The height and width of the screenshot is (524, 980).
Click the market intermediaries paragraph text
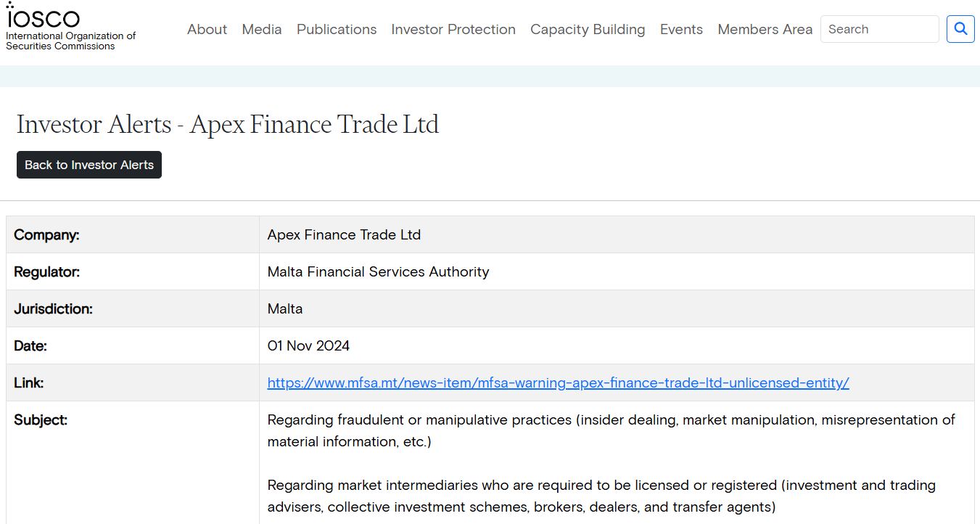tap(601, 496)
